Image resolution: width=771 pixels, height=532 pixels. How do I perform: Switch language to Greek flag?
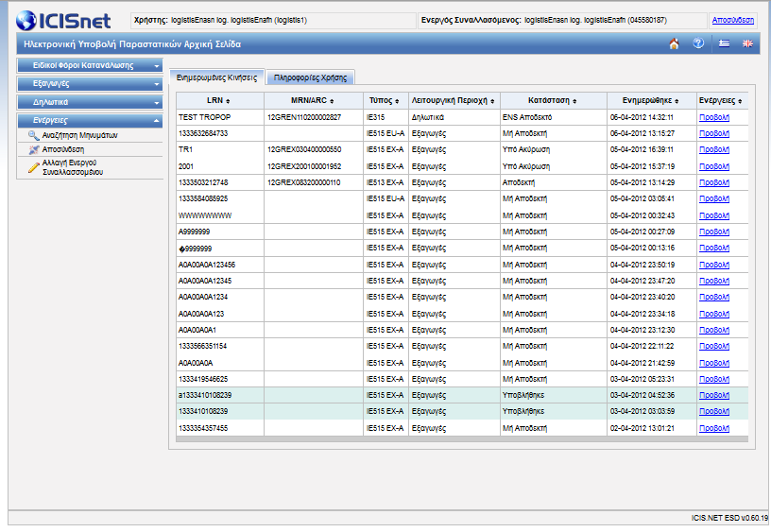[x=724, y=43]
